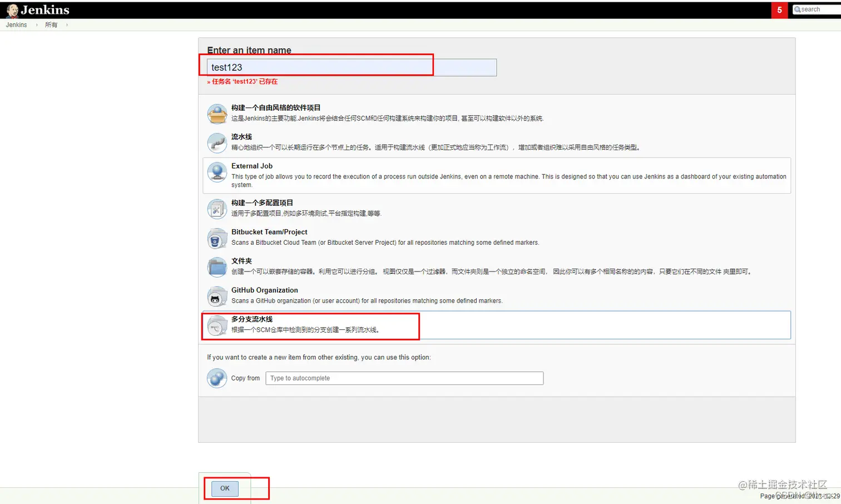
Task: Go to Jenkins breadcrumb link
Action: click(x=16, y=25)
